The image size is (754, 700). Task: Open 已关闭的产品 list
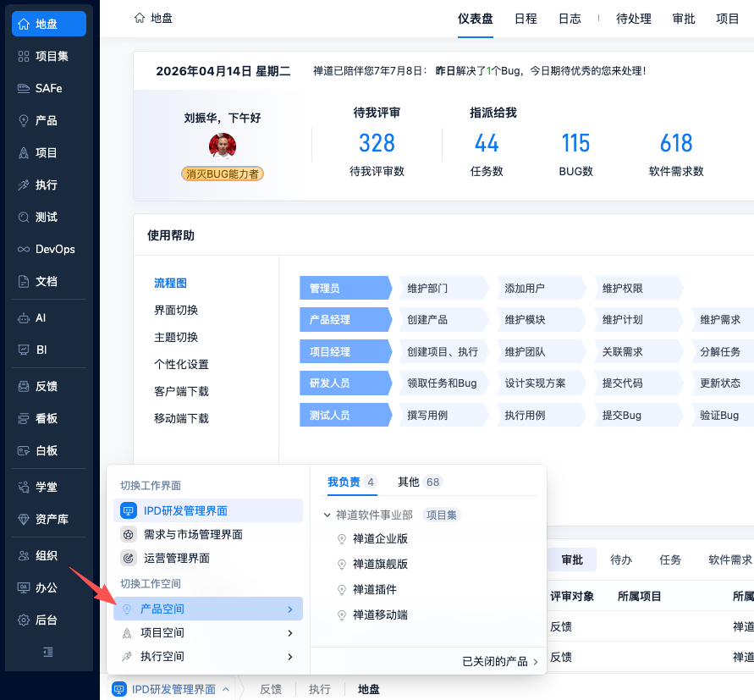[500, 662]
